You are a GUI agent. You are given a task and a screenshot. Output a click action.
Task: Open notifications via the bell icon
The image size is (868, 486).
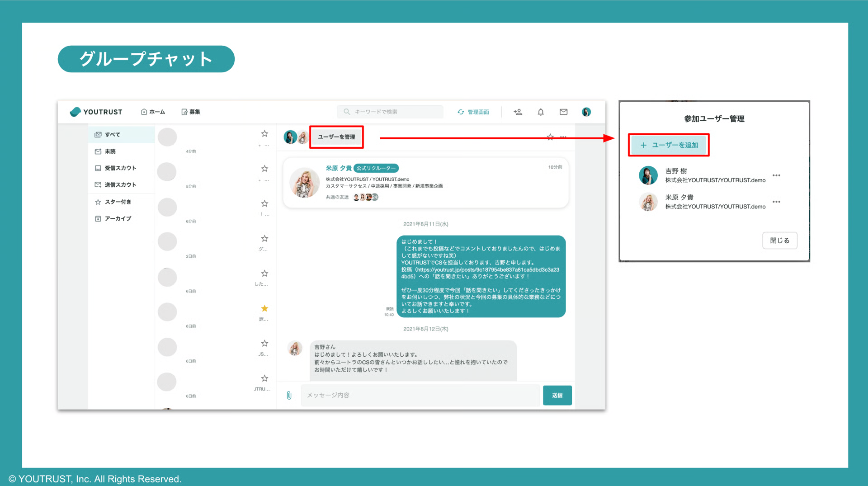(x=541, y=112)
